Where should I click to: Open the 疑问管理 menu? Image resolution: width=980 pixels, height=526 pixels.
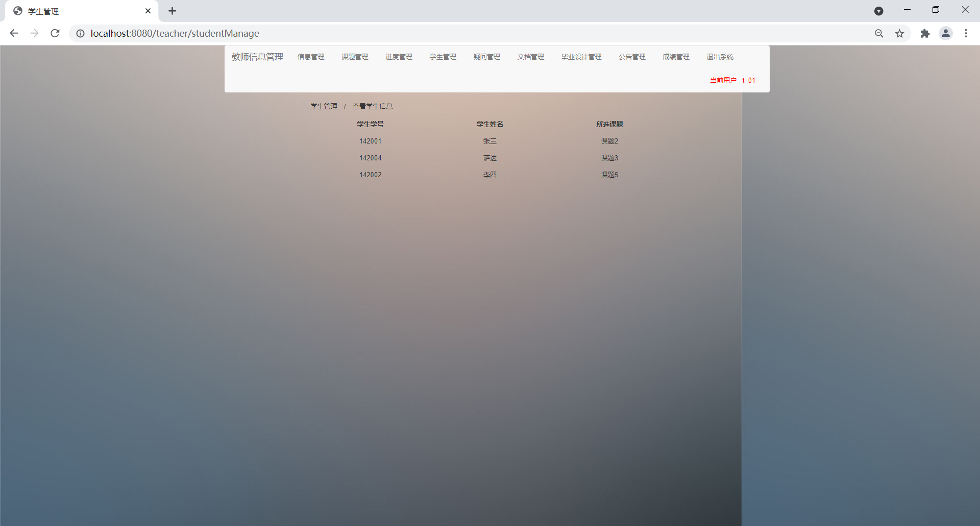[486, 57]
